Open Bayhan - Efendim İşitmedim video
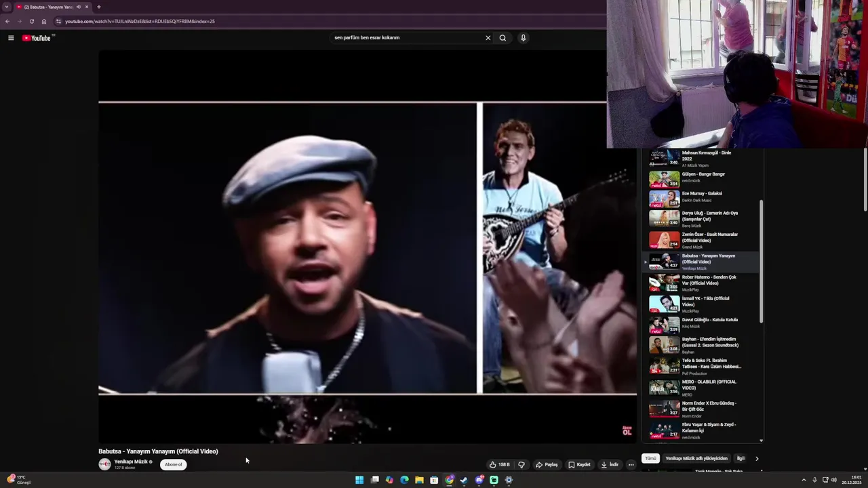Screen dimensions: 868x488 (x=701, y=345)
